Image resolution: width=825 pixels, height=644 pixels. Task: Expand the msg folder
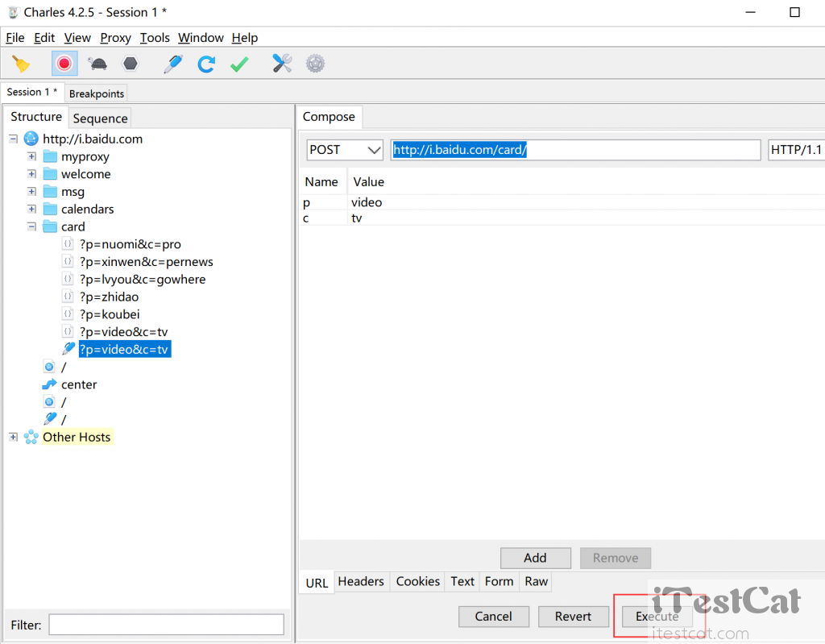tap(31, 191)
